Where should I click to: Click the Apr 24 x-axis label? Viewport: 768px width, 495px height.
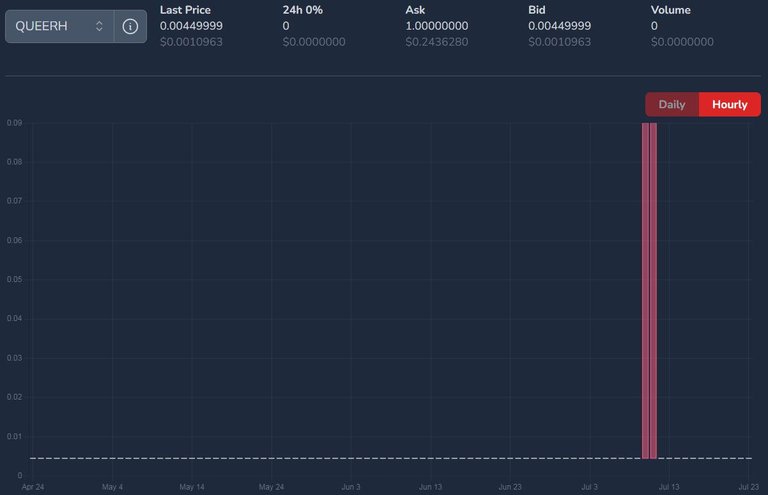[33, 487]
